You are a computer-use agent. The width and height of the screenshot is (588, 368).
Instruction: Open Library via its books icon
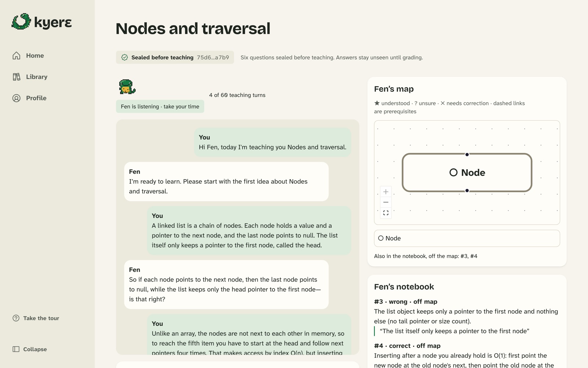[x=17, y=77]
